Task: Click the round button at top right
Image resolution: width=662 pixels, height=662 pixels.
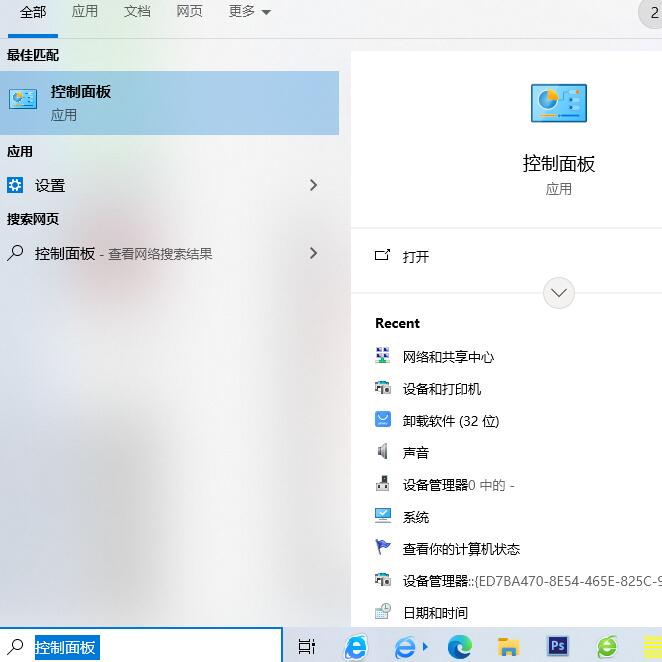Action: (652, 14)
